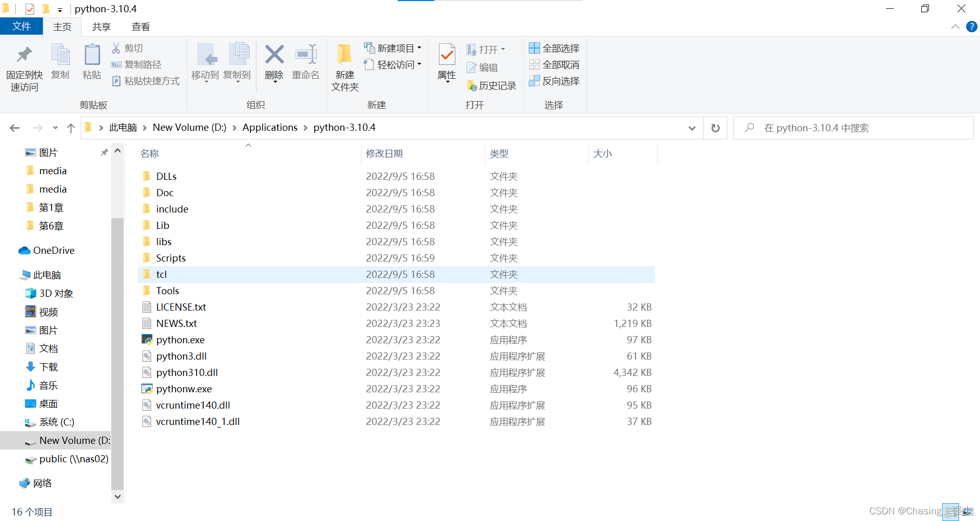Viewport: 980px width, 521px height.
Task: Open the address bar history dropdown
Action: pyautogui.click(x=692, y=128)
